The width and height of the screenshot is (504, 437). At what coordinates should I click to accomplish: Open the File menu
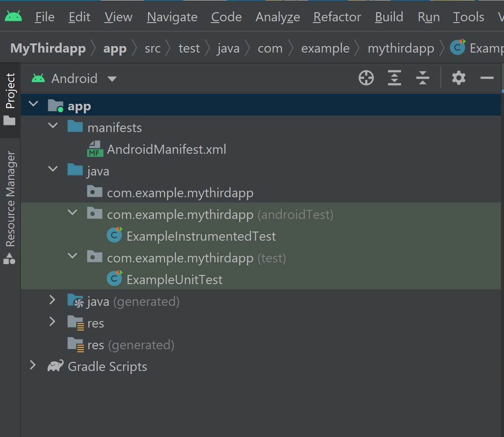(x=45, y=17)
